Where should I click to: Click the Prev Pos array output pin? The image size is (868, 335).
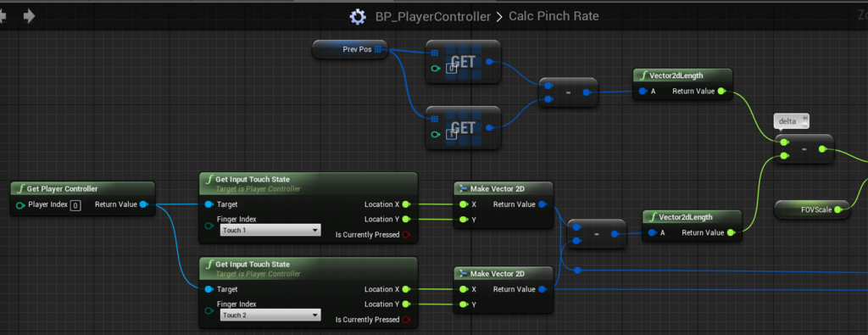pyautogui.click(x=377, y=49)
